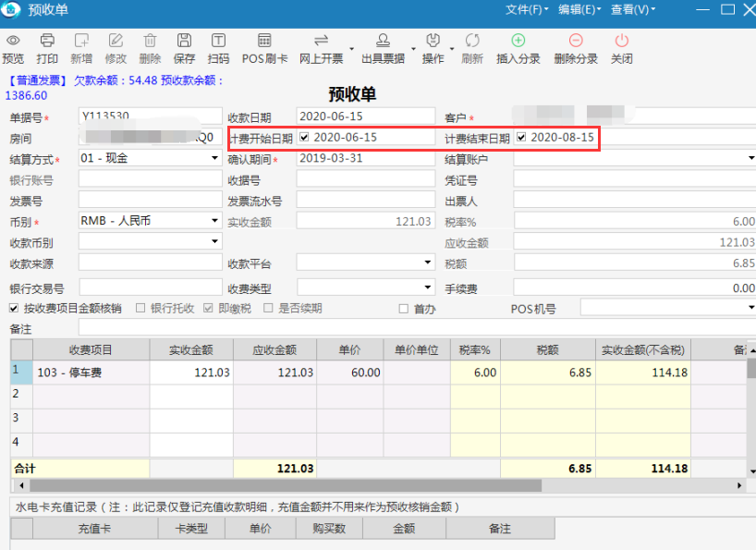The image size is (756, 550).
Task: Click the 收款日期 date field
Action: pos(365,116)
